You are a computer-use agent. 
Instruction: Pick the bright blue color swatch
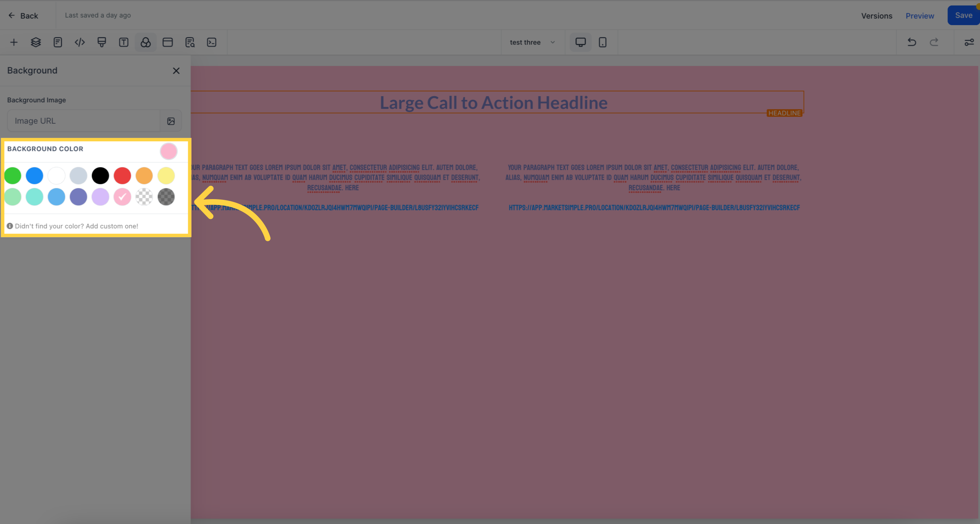pyautogui.click(x=35, y=176)
